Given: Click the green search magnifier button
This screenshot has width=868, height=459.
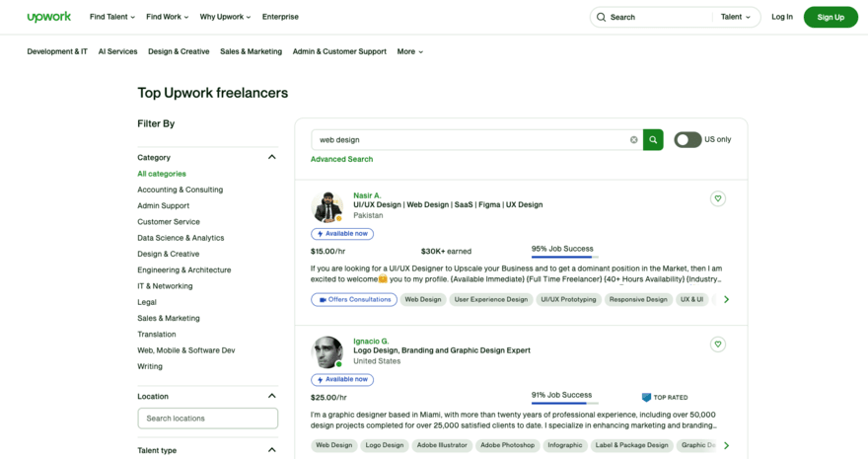Looking at the screenshot, I should (x=653, y=140).
